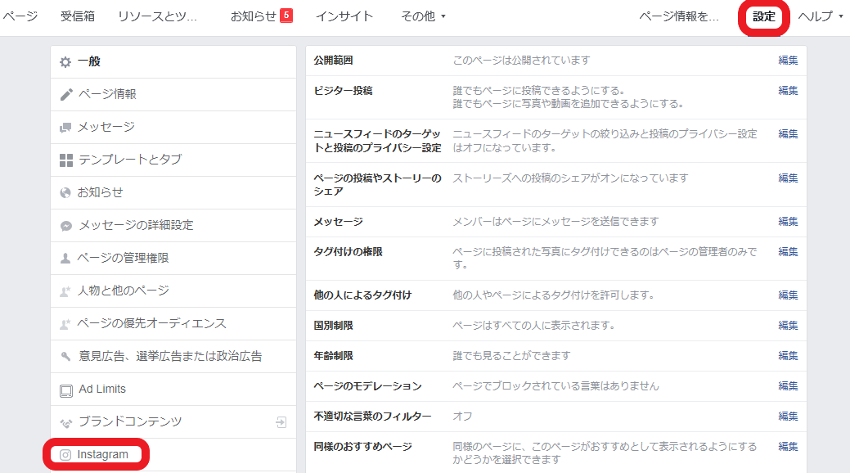Click the globe icon beside お知らせ
Image resolution: width=850 pixels, height=474 pixels.
coord(66,192)
